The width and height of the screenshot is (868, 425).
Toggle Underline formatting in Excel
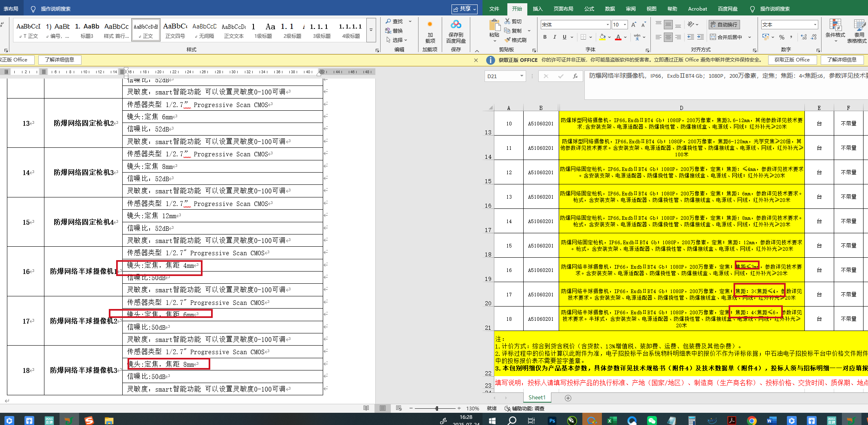[x=564, y=37]
